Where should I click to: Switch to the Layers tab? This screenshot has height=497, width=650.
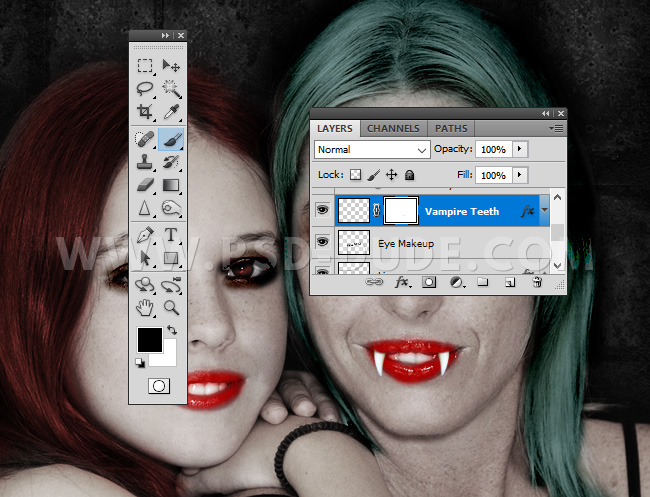tap(335, 128)
